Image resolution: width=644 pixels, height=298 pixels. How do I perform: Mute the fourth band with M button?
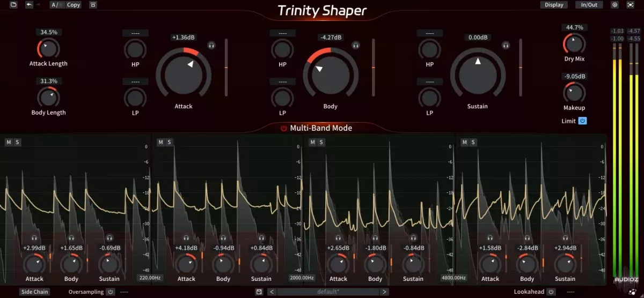click(x=465, y=142)
